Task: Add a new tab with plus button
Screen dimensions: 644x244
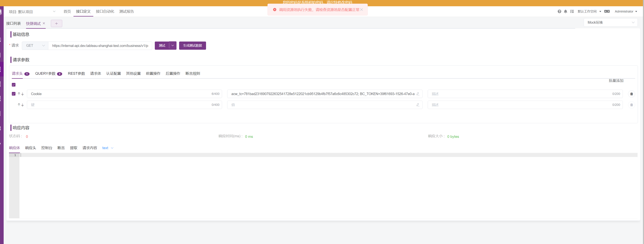Action: 56,23
